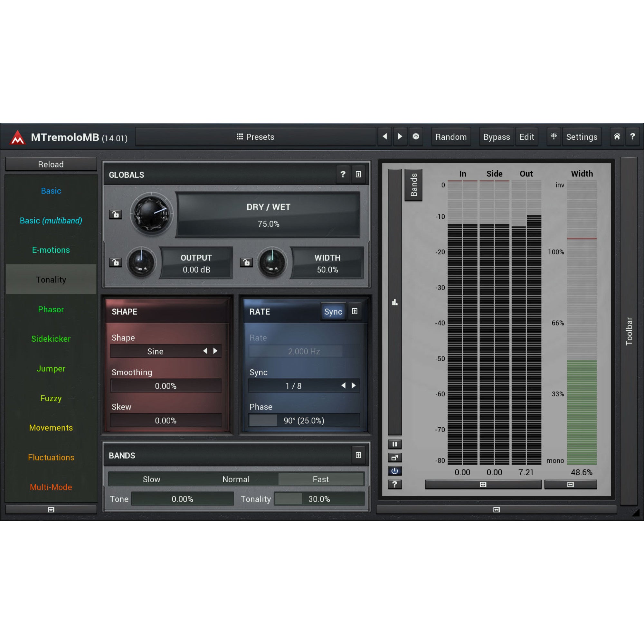This screenshot has width=644, height=644.
Task: Click collapse handle under preset list
Action: (51, 510)
